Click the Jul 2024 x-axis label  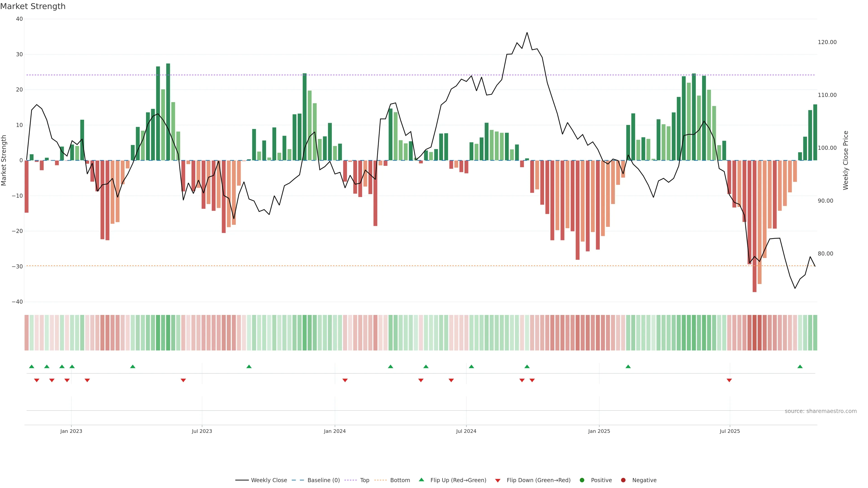(466, 431)
